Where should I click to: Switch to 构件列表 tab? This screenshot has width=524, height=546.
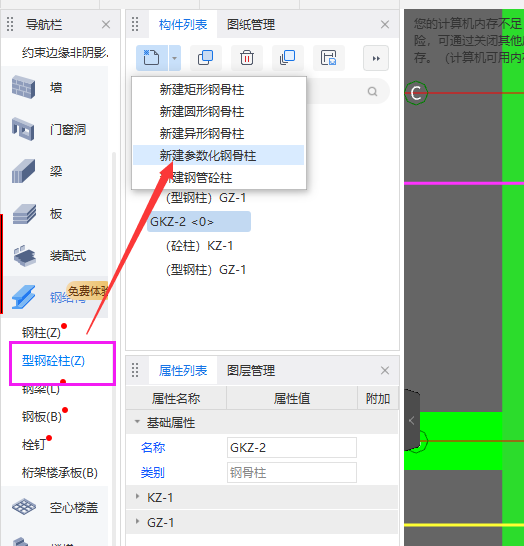tap(183, 25)
